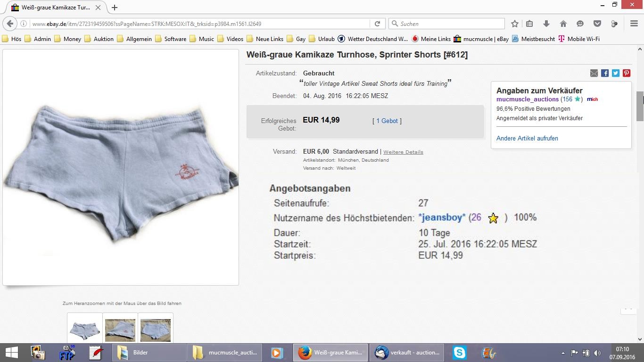Viewport: 644px width, 362px height.
Task: Open the '1 Gebot' bid link
Action: (x=387, y=121)
